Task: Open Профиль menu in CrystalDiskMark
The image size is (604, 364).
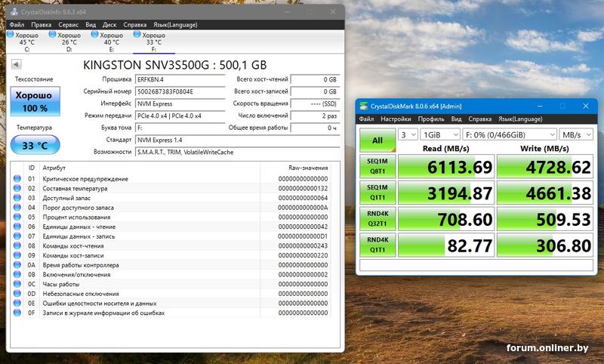Action: tap(430, 119)
